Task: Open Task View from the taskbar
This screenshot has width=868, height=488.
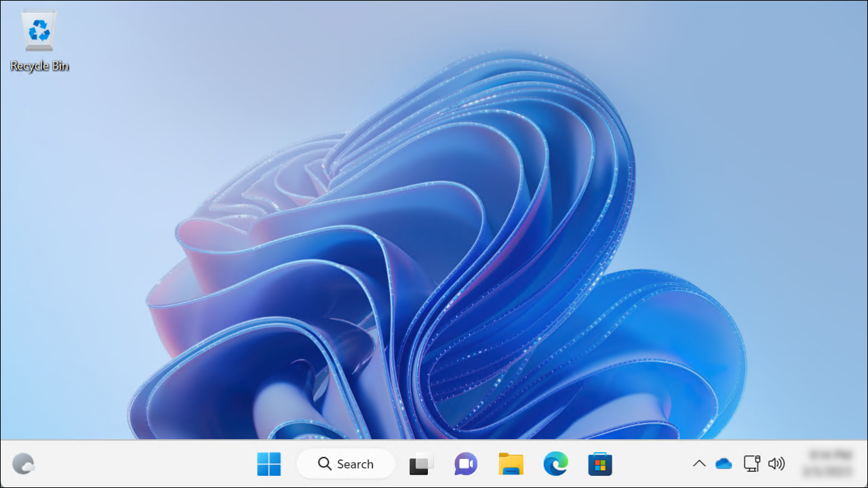Action: click(x=421, y=464)
